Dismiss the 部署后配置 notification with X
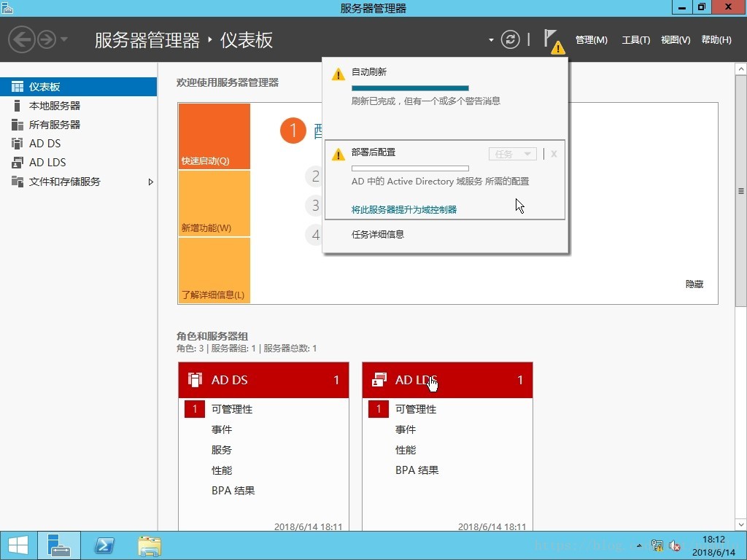This screenshot has height=560, width=747. (x=554, y=154)
